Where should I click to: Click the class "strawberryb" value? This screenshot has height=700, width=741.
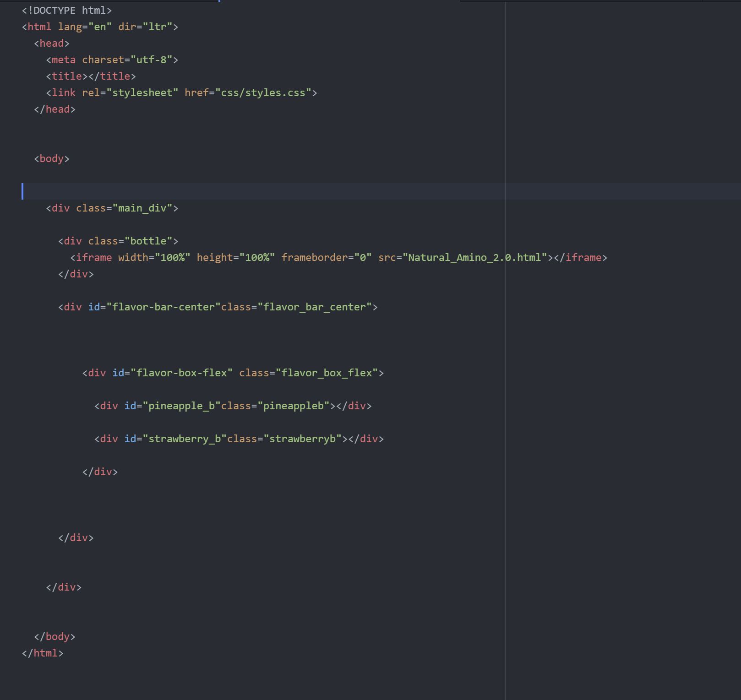(x=303, y=439)
